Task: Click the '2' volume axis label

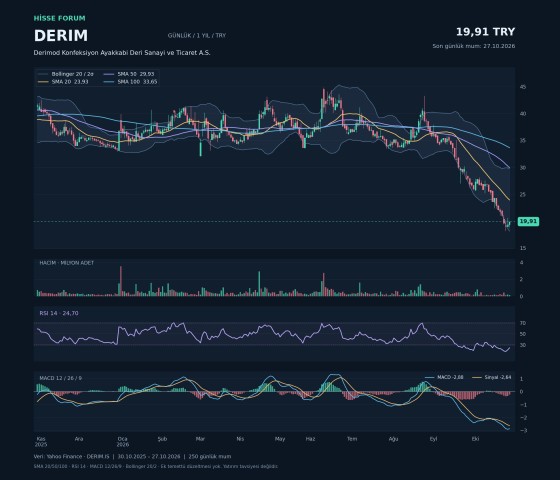Action: click(x=521, y=279)
